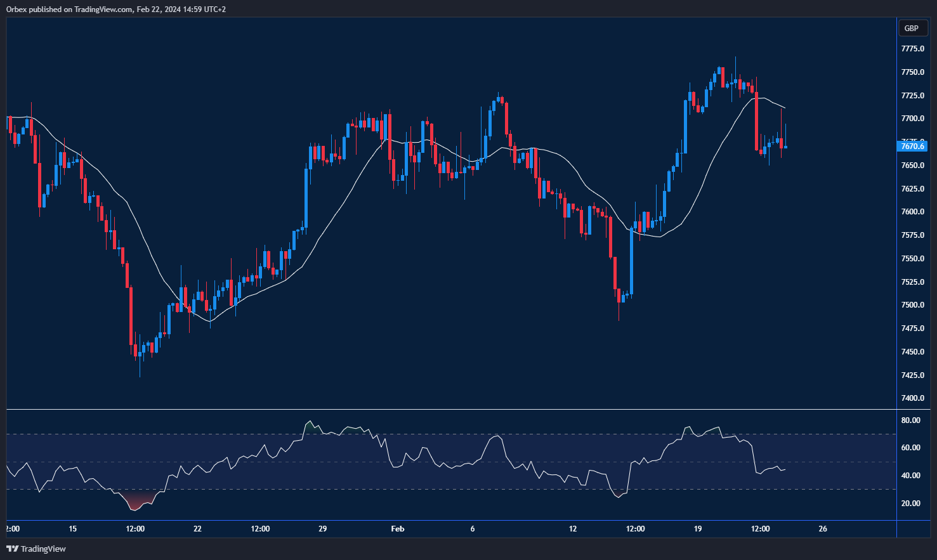Click the TradingView logo icon
The height and width of the screenshot is (560, 937).
click(12, 549)
